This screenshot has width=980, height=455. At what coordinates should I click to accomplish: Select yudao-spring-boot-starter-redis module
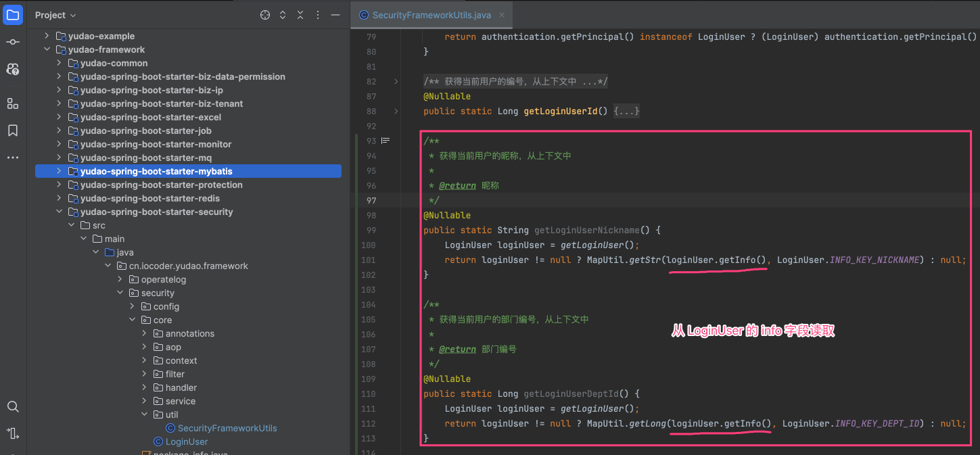tap(149, 198)
